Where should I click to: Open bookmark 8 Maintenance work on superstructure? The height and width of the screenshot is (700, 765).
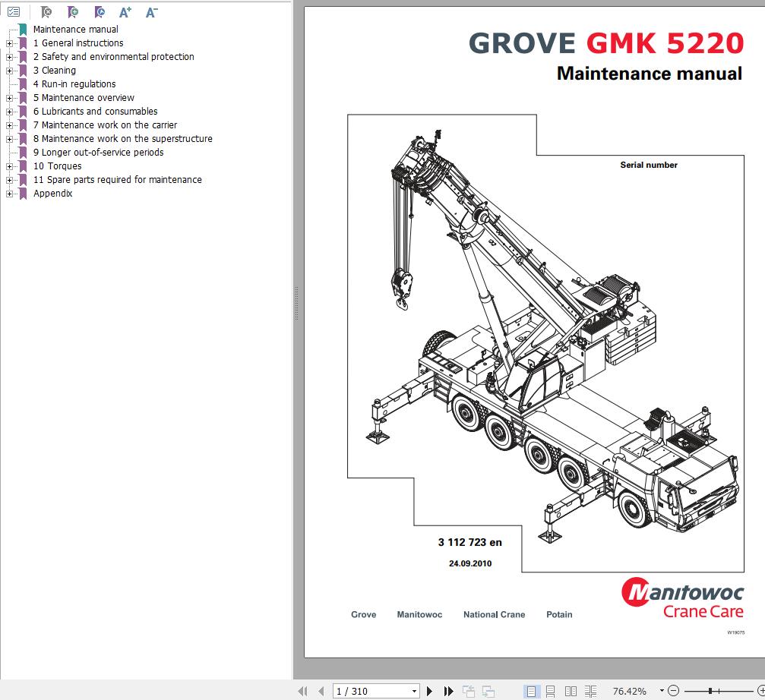tap(123, 138)
